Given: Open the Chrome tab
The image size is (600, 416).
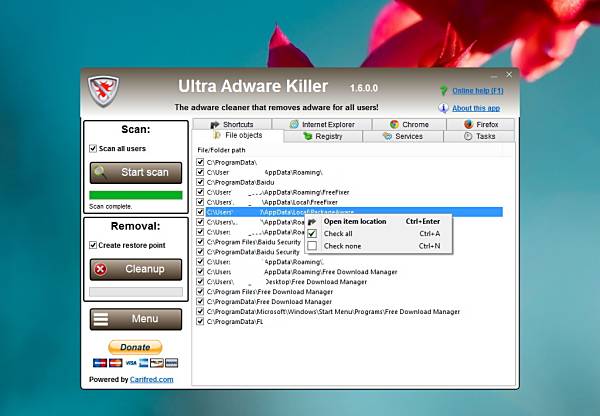Looking at the screenshot, I should point(409,124).
